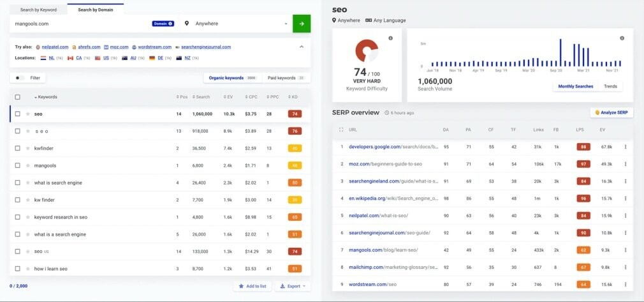The image size is (644, 302).
Task: Check the 'how i learn seo' checkbox
Action: coord(18,269)
